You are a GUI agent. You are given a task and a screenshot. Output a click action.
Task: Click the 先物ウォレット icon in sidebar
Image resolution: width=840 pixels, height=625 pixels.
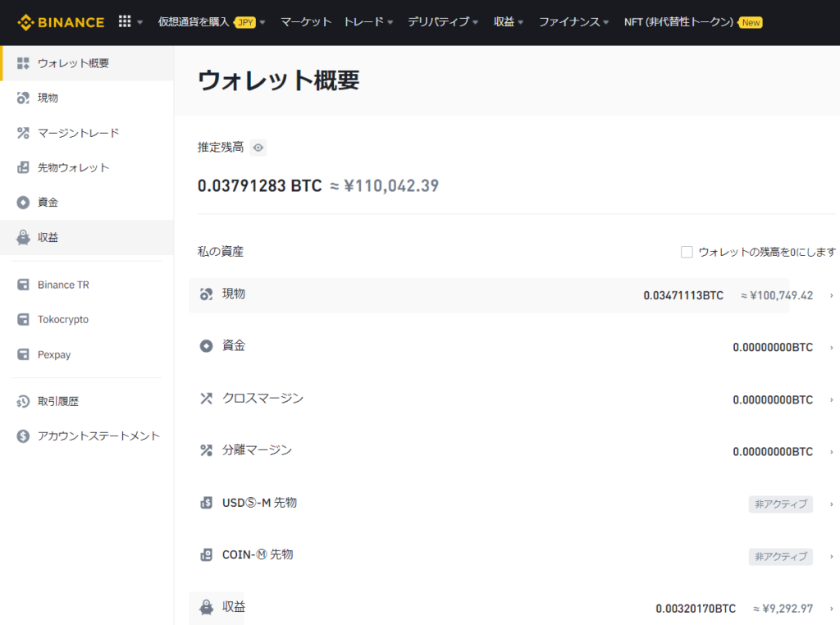[x=23, y=167]
